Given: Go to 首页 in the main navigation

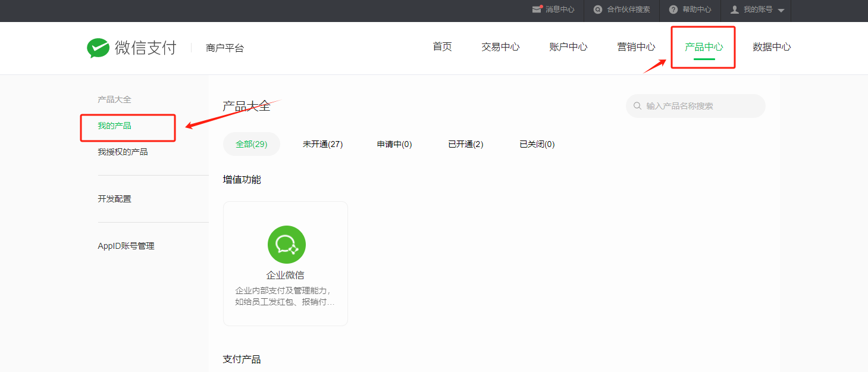Looking at the screenshot, I should tap(442, 47).
